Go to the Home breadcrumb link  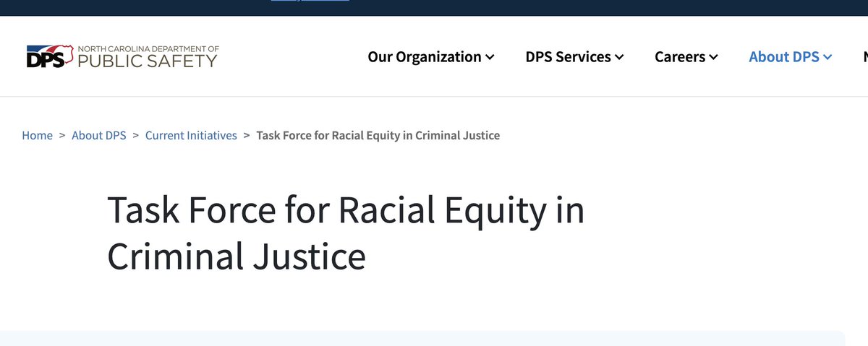pyautogui.click(x=38, y=135)
